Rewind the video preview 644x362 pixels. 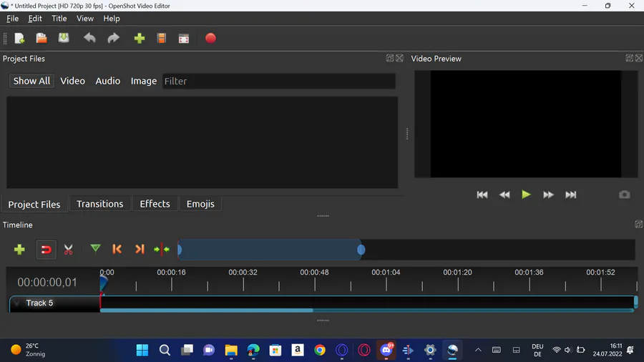[504, 195]
